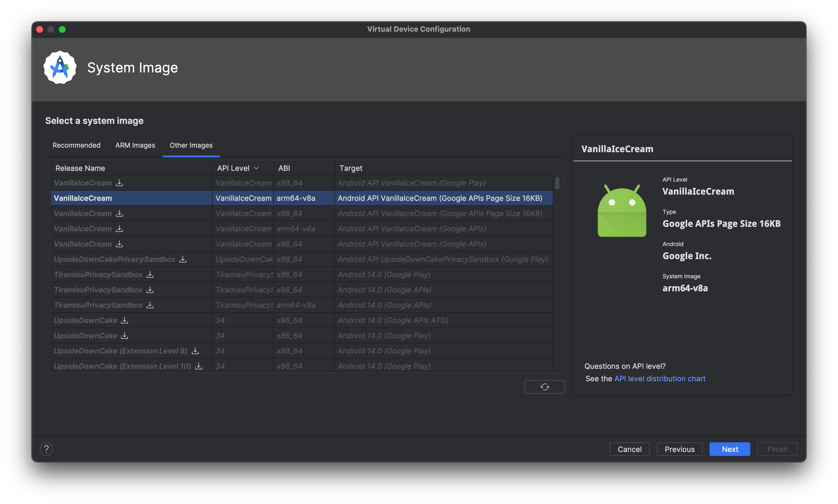Viewport: 838px width, 504px height.
Task: Click the Previous button
Action: pos(679,448)
